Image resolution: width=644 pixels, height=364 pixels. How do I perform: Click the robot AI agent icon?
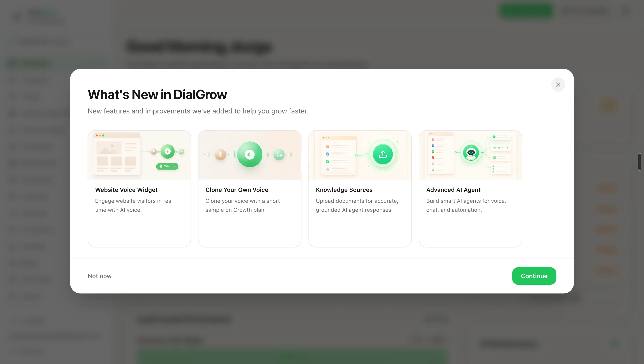click(471, 152)
